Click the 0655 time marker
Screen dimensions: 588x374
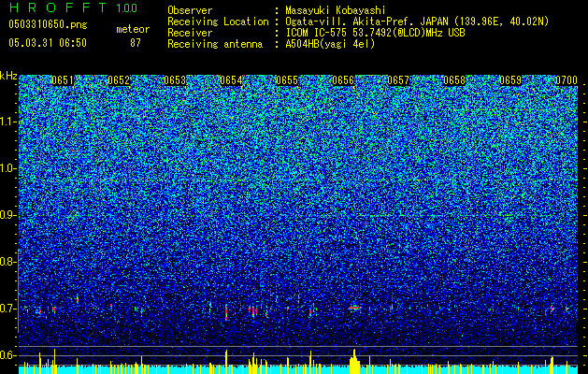tap(287, 80)
